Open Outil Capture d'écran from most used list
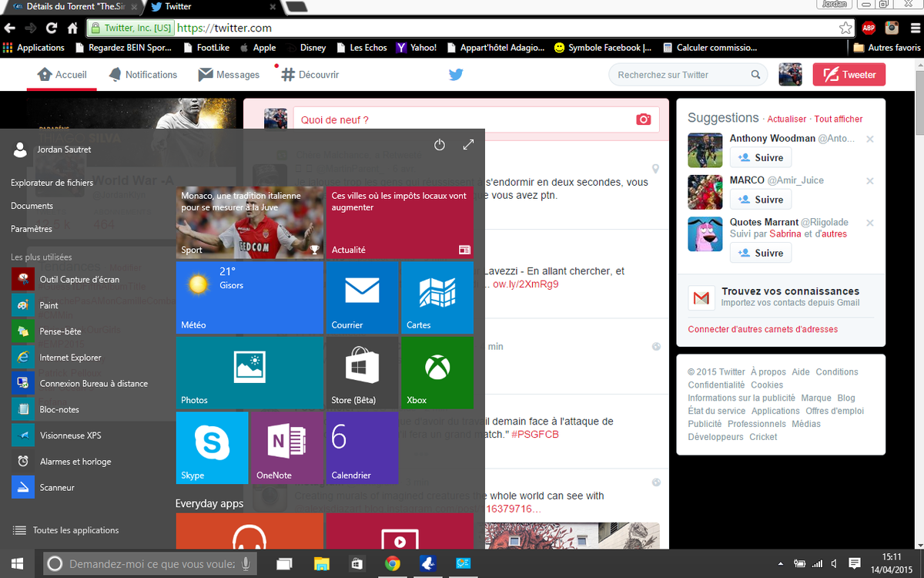 65,279
